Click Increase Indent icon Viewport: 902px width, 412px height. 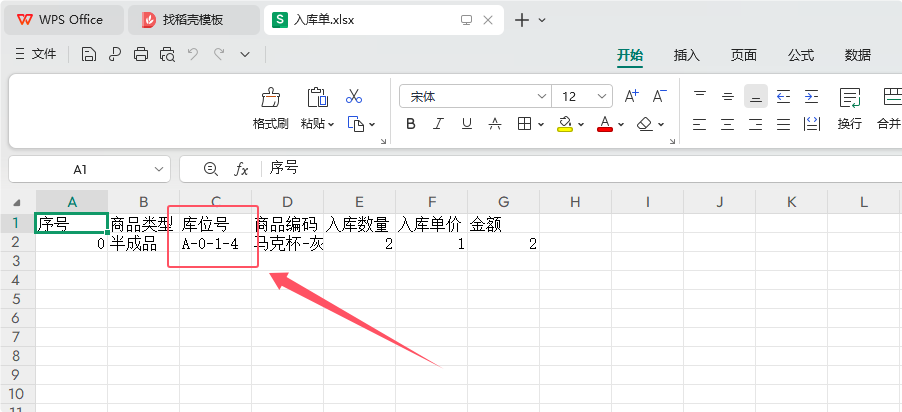[x=811, y=96]
